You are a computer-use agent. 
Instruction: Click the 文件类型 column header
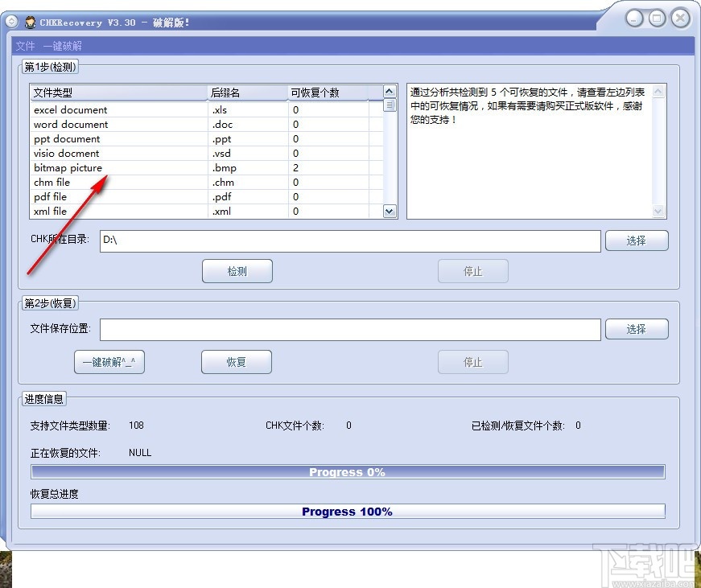[x=119, y=93]
